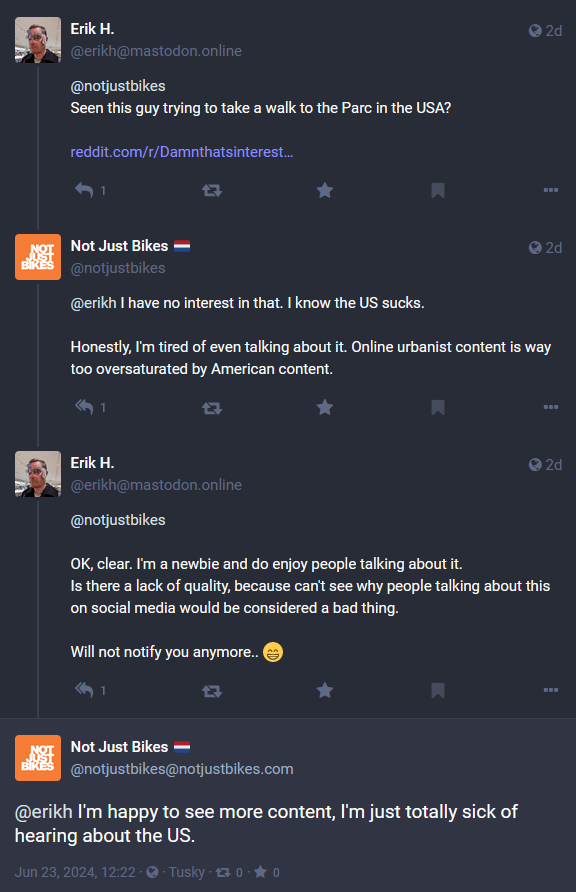Screen dimensions: 576x892
Task: Bookmark Erik H.'s first post
Action: [438, 190]
